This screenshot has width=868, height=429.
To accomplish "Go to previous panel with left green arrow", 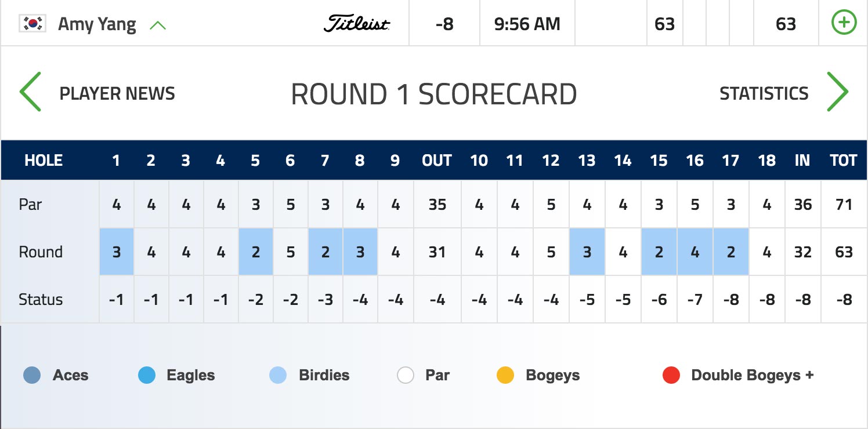I will [30, 92].
